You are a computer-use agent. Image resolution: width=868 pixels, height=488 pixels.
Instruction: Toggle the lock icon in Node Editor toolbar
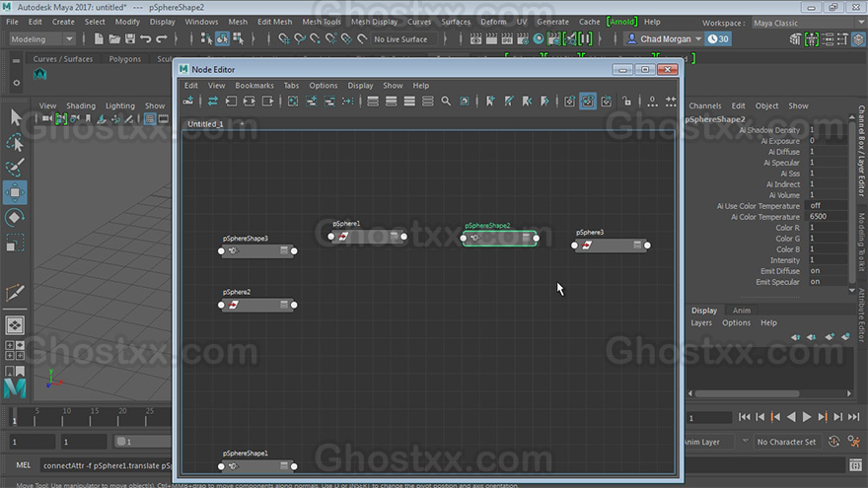[x=626, y=101]
